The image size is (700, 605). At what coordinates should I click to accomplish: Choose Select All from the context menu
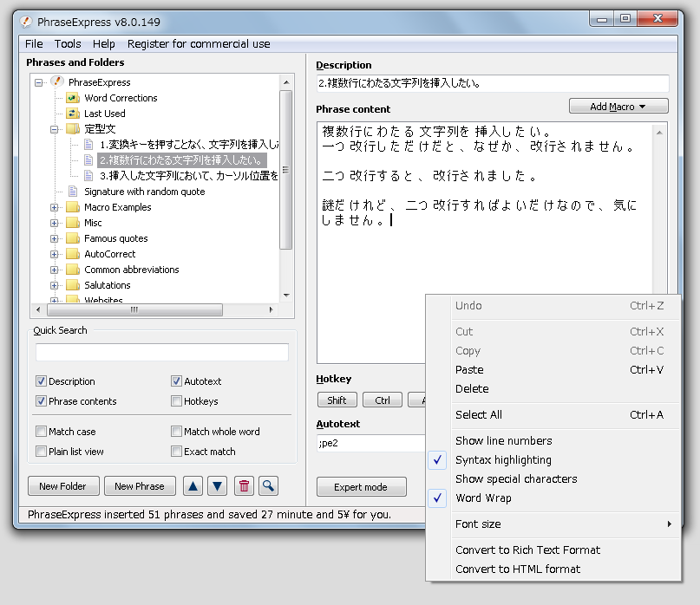[553, 415]
